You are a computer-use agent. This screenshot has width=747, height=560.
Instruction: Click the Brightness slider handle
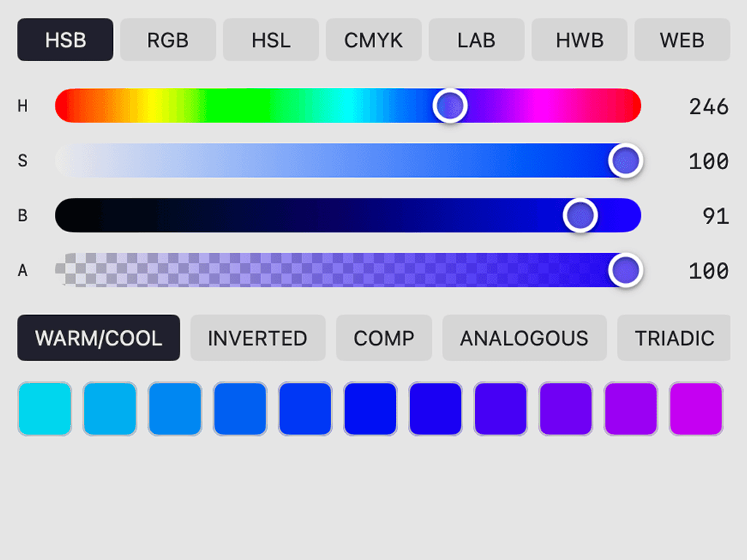coord(580,215)
